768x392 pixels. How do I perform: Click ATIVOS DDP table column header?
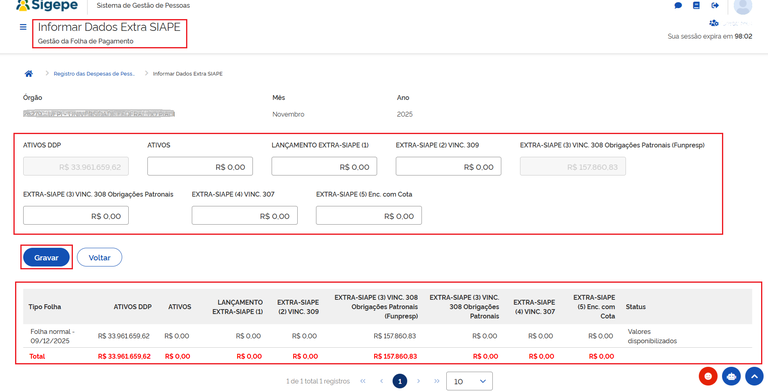click(133, 307)
